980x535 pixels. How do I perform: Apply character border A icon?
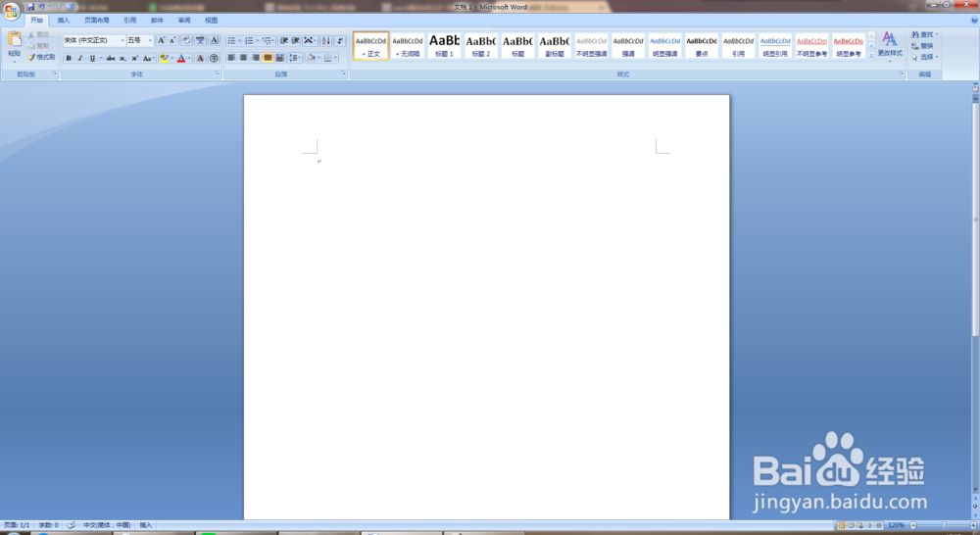(x=214, y=40)
